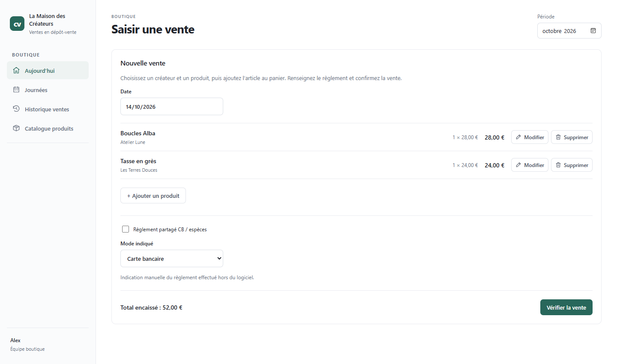Click the 1 × 28,00 € quantity text
Viewport: 617px width, 364px height.
(x=465, y=137)
